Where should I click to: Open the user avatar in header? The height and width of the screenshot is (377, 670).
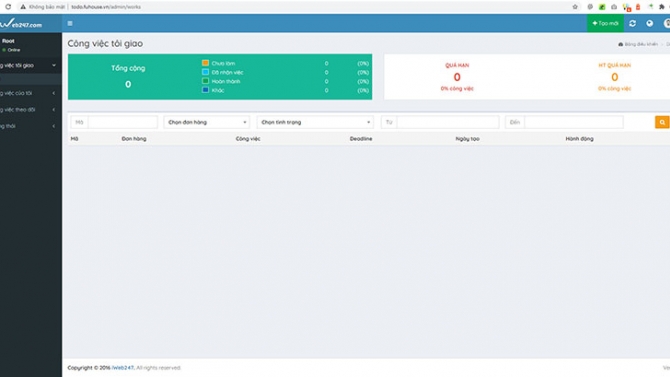pos(667,24)
